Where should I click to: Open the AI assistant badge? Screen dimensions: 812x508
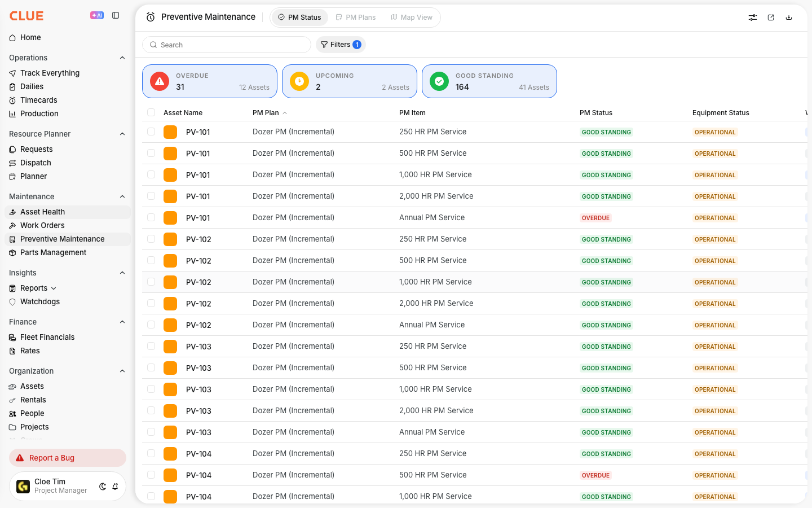97,16
